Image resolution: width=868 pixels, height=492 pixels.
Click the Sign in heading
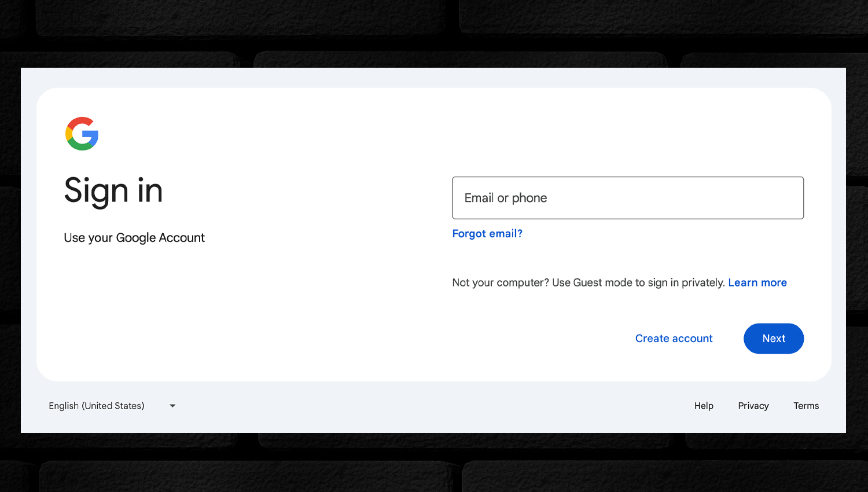113,191
